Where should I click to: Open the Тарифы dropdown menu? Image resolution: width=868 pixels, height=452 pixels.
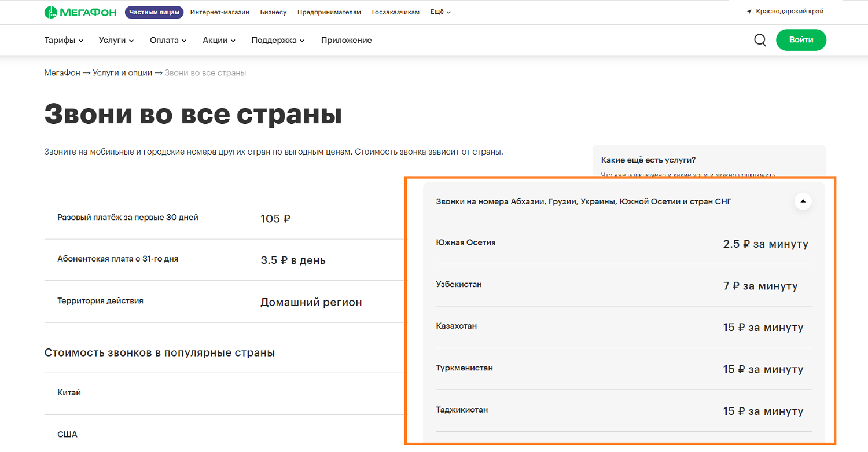tap(64, 40)
